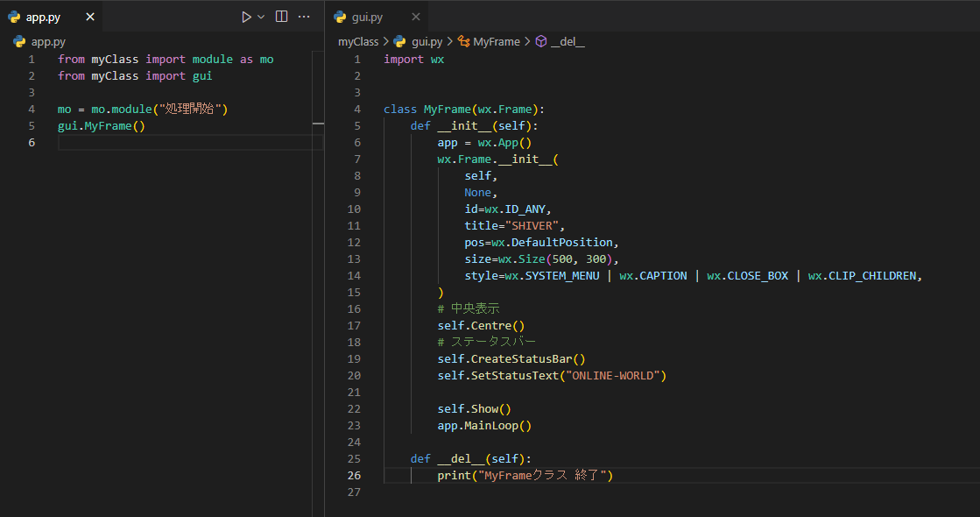The height and width of the screenshot is (517, 980).
Task: Open __del__ method breadcrumb
Action: (x=568, y=42)
